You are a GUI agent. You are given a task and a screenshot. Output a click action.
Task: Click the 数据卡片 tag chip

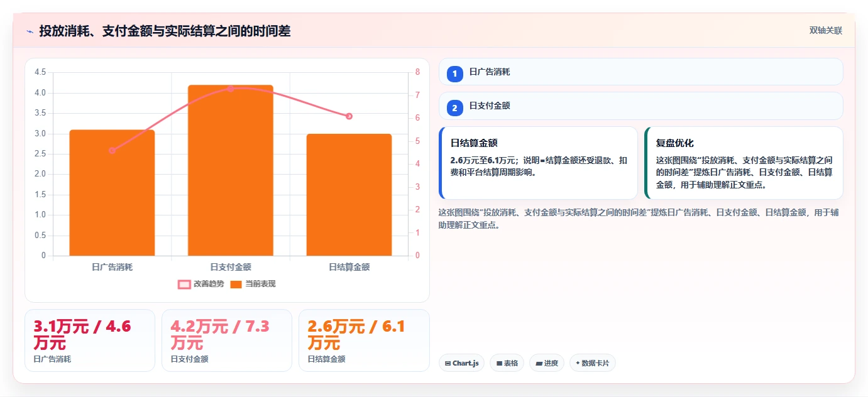592,363
